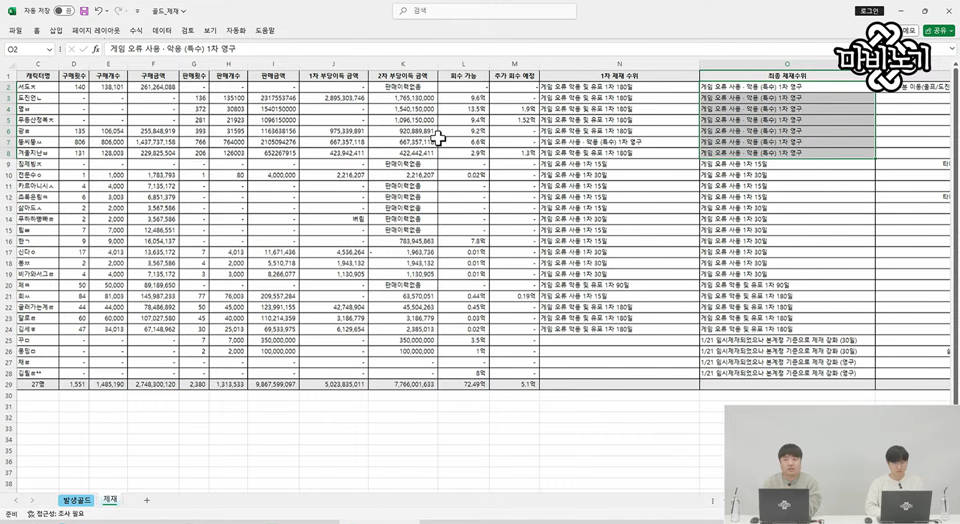960x524 pixels.
Task: Click the fx Insert Function icon
Action: coord(96,49)
